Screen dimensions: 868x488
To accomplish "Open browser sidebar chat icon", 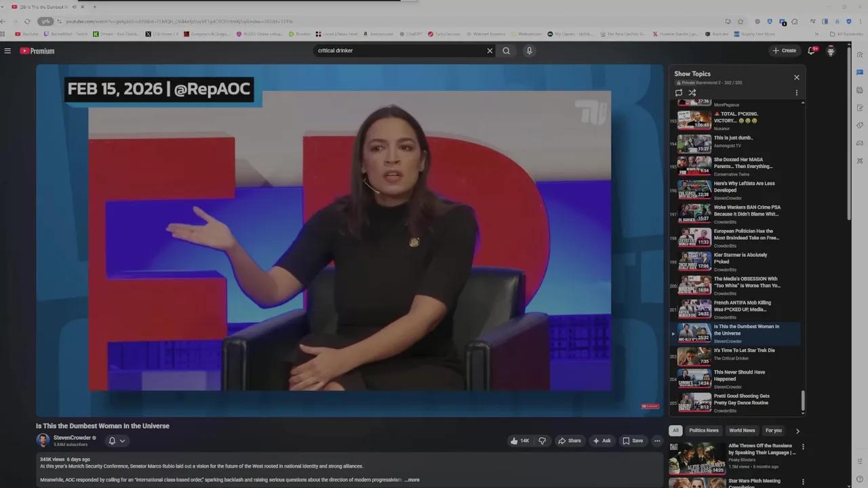I will (860, 73).
